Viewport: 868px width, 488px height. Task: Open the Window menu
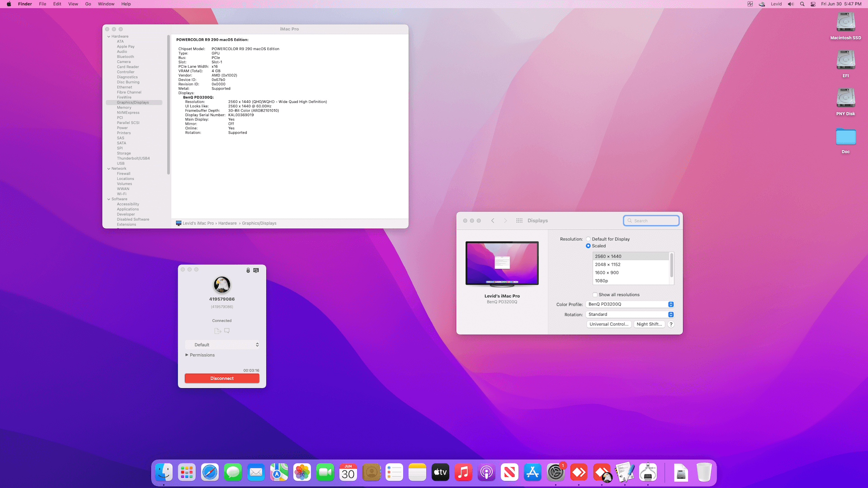pos(106,4)
